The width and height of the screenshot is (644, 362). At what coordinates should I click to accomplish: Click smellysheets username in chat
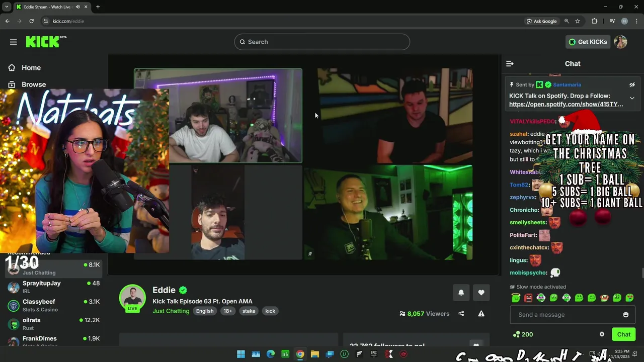pos(528,222)
